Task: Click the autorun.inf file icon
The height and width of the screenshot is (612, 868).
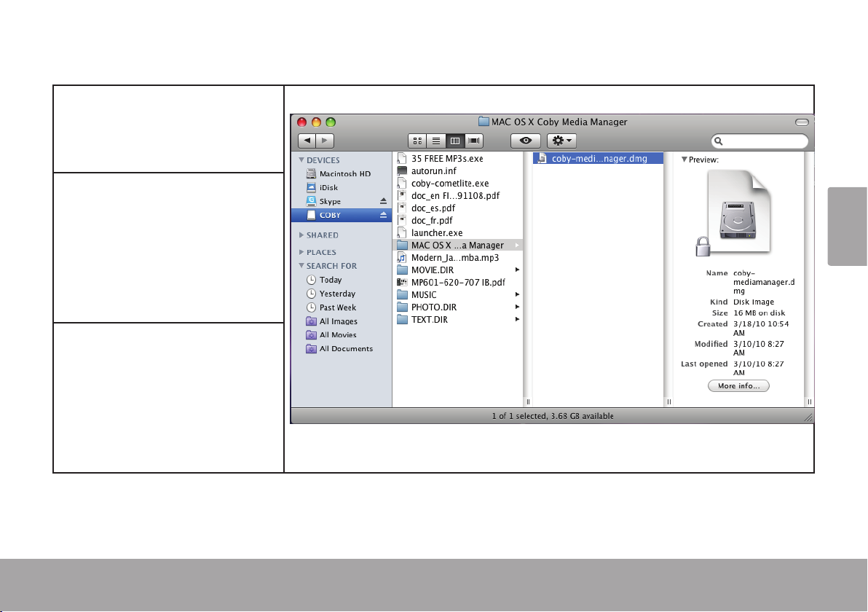Action: click(x=403, y=171)
